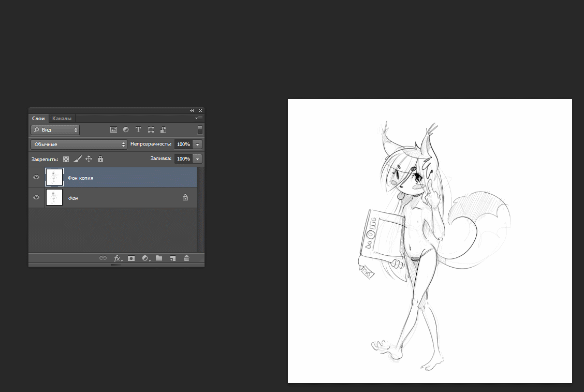Close the Layers panel
The width and height of the screenshot is (584, 392).
200,111
